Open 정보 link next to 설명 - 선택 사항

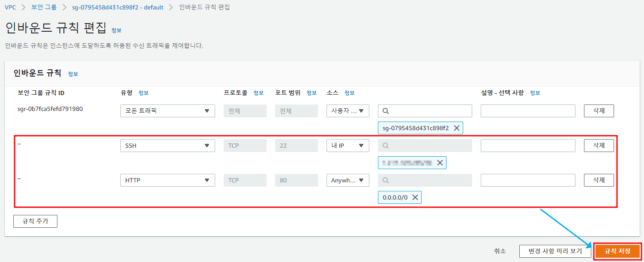point(535,93)
